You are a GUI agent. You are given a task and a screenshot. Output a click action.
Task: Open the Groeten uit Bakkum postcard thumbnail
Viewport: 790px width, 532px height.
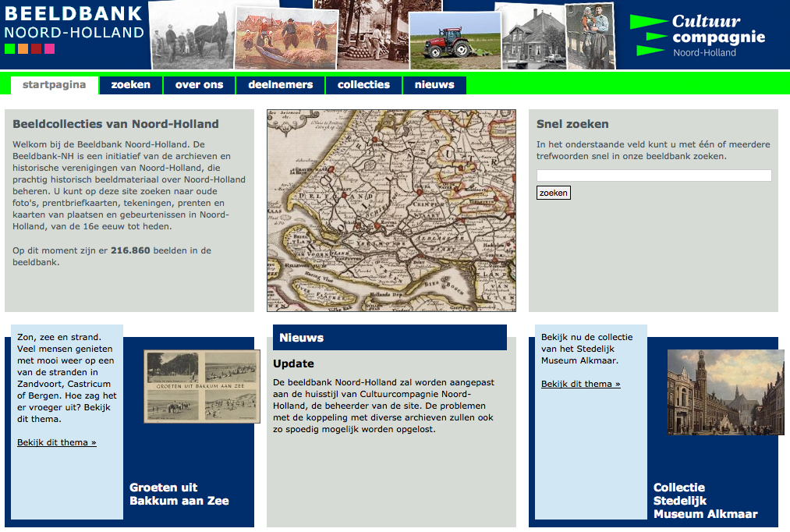click(x=202, y=386)
